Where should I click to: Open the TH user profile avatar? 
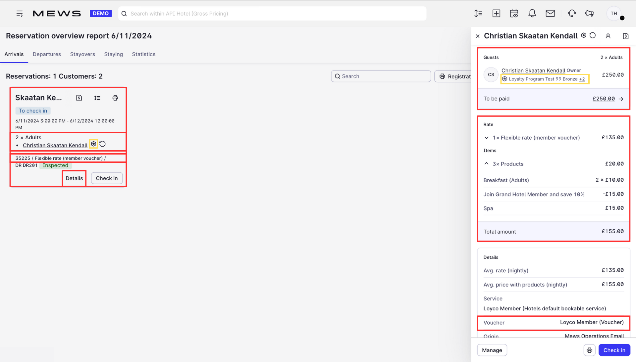614,14
